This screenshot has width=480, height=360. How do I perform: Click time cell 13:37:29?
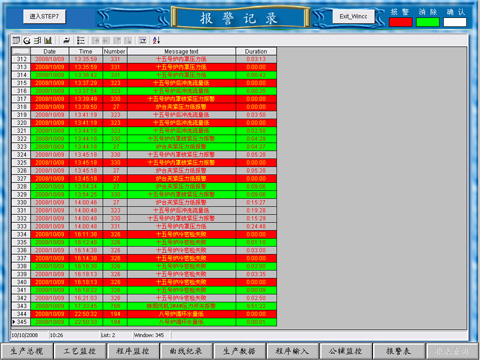[86, 83]
